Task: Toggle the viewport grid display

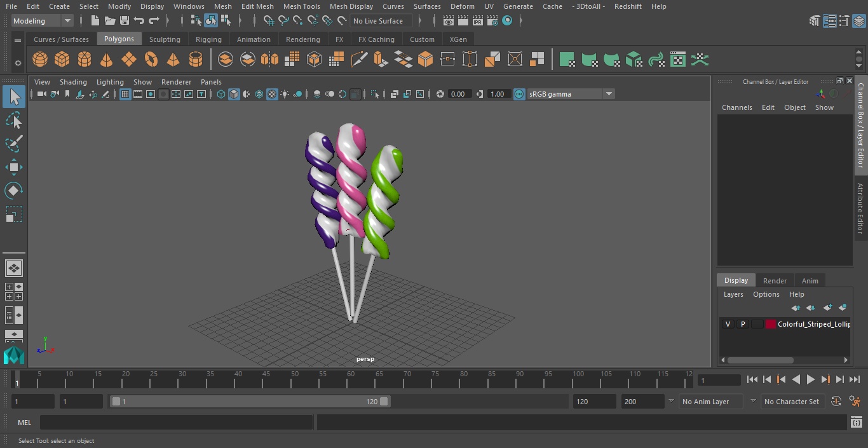Action: click(x=125, y=94)
